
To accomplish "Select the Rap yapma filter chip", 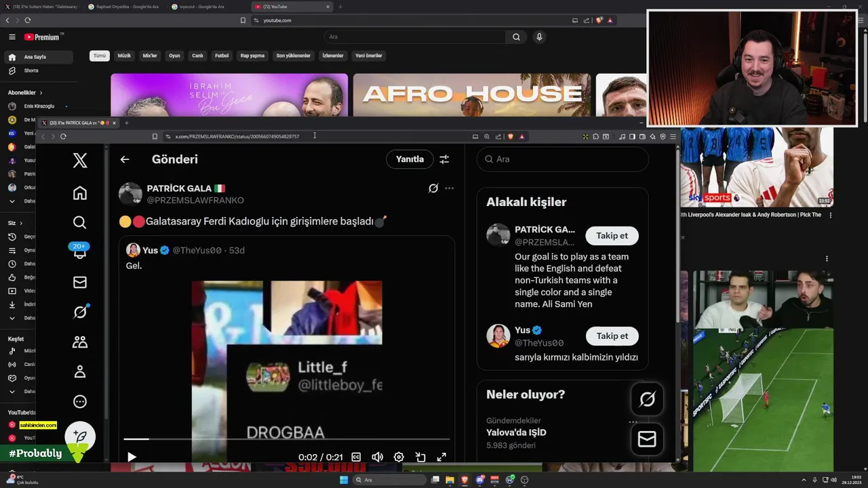I will click(252, 56).
